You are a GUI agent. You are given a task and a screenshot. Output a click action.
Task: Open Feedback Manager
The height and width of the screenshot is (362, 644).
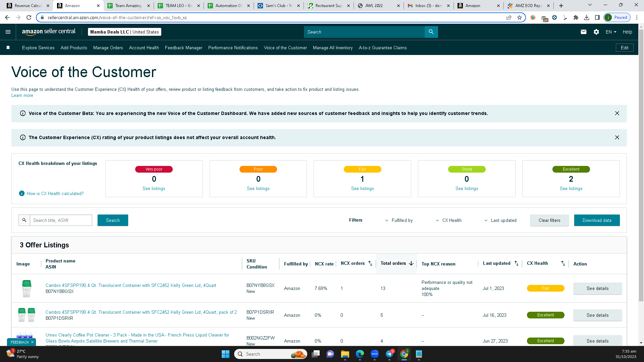tap(183, 48)
